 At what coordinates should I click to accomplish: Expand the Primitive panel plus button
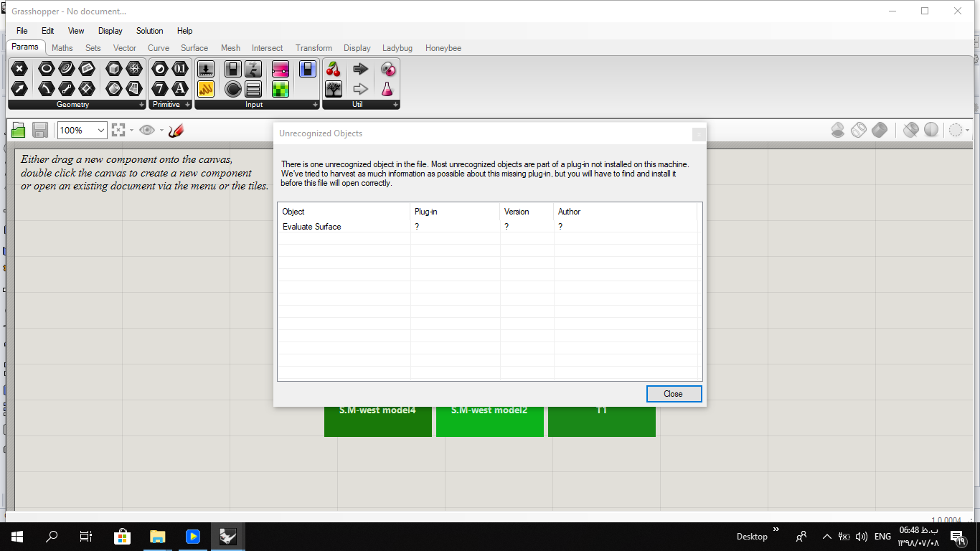point(187,105)
